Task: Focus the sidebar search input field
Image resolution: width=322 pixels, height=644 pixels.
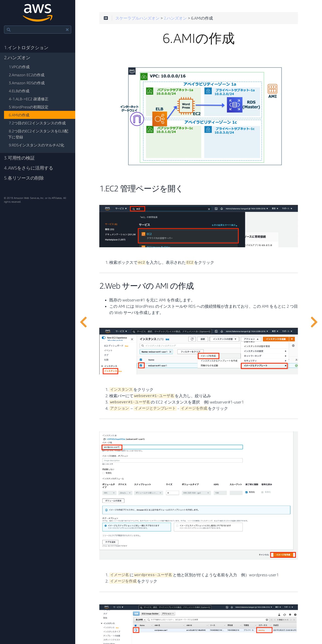Action: click(x=38, y=30)
